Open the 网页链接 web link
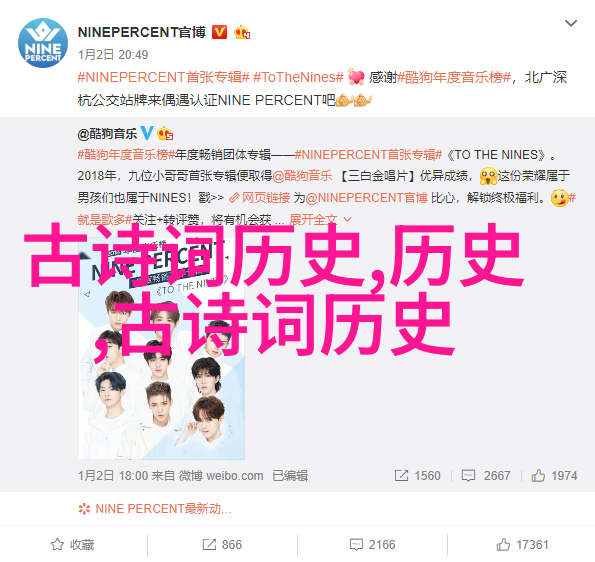 tap(260, 198)
